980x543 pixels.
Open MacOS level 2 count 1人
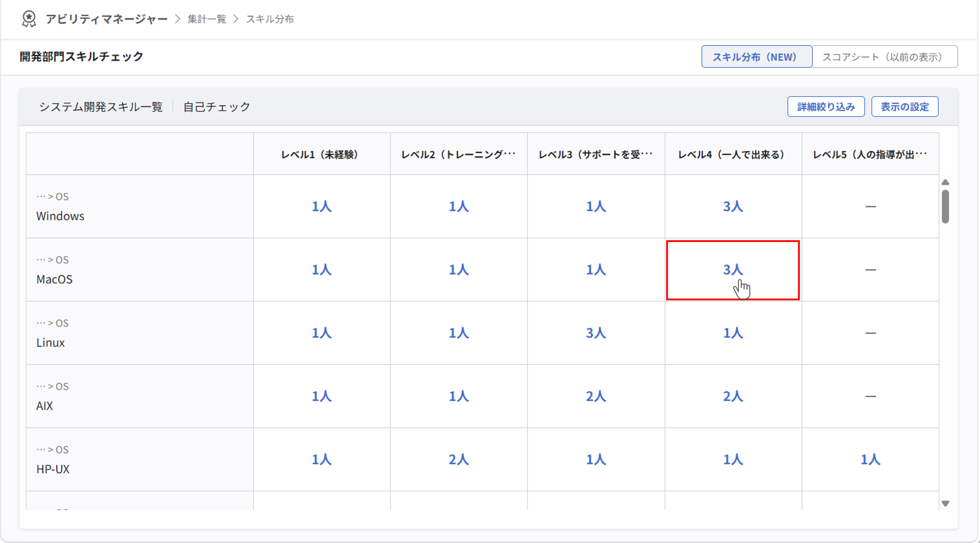pyautogui.click(x=459, y=270)
